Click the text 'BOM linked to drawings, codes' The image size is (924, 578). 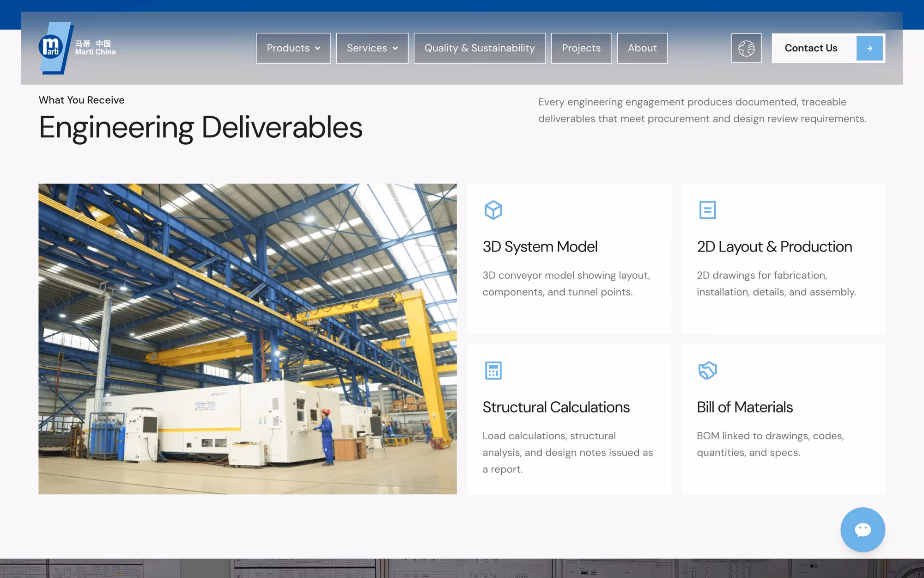coord(770,436)
